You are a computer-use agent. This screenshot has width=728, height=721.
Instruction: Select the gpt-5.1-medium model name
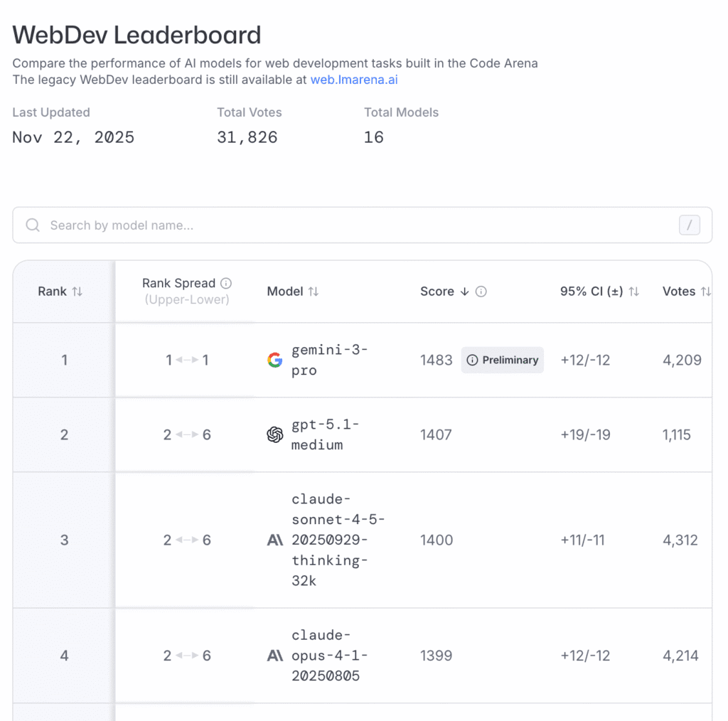coord(326,435)
